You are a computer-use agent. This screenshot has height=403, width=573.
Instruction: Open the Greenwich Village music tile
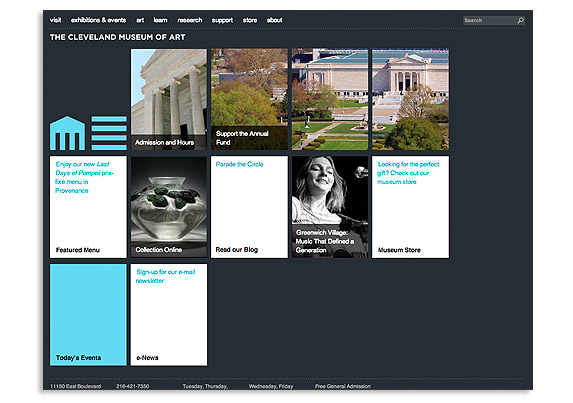click(330, 207)
